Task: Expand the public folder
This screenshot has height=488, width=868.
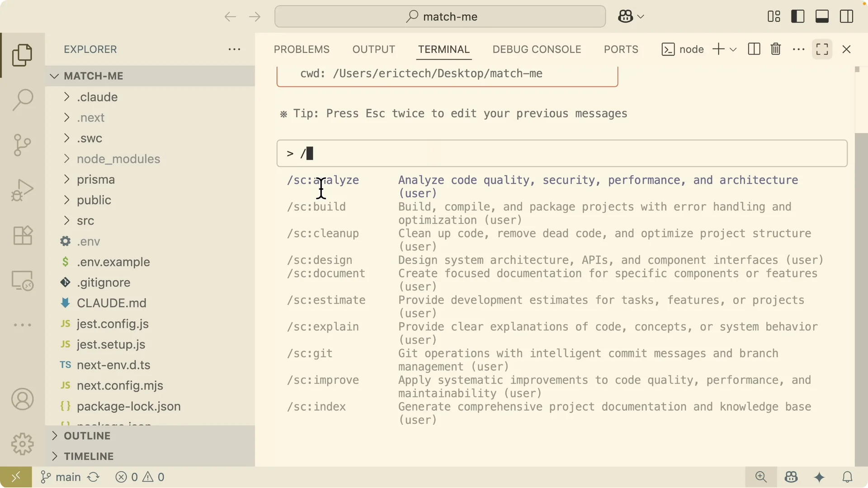Action: point(150,200)
